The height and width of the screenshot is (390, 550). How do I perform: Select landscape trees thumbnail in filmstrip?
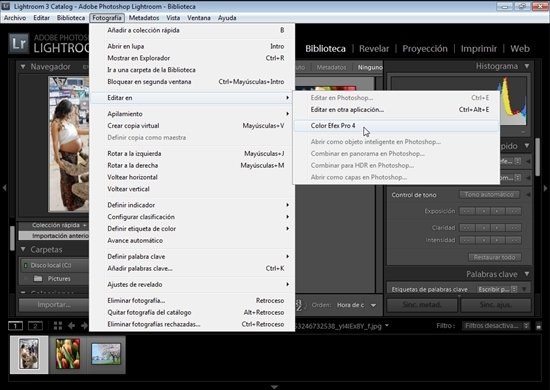coord(106,354)
